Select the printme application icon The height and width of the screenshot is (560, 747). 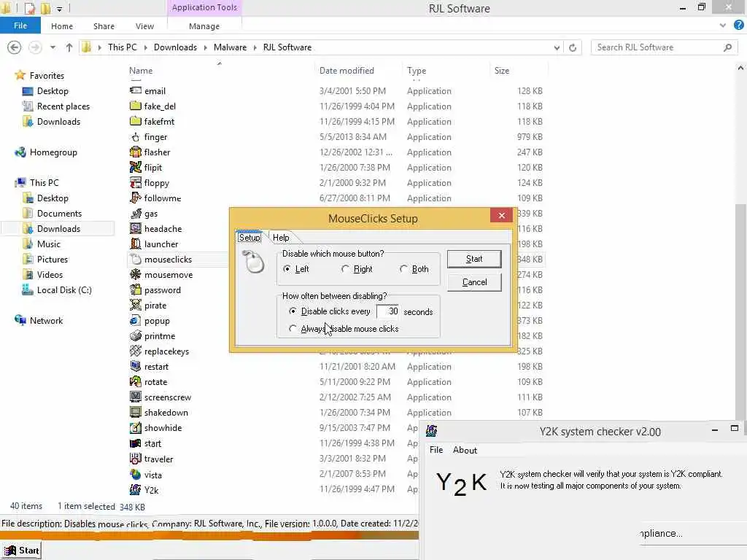[136, 335]
